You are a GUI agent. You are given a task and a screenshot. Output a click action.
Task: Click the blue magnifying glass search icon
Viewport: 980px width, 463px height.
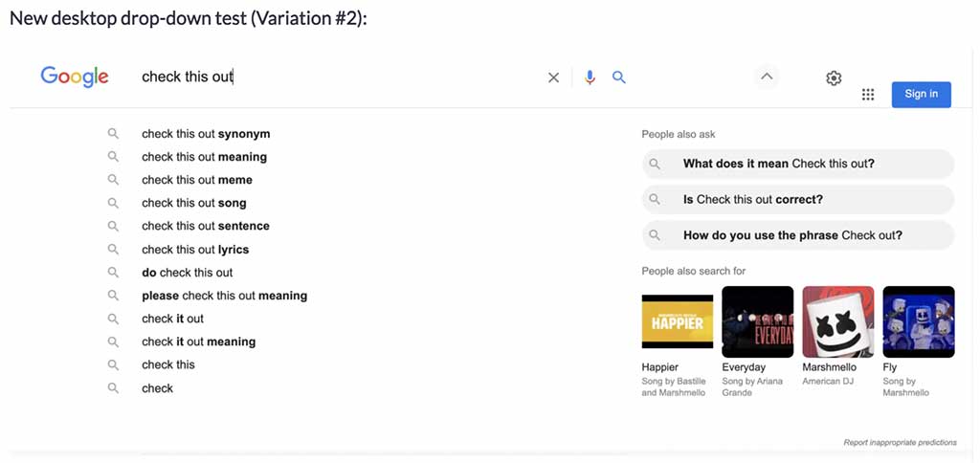point(619,77)
